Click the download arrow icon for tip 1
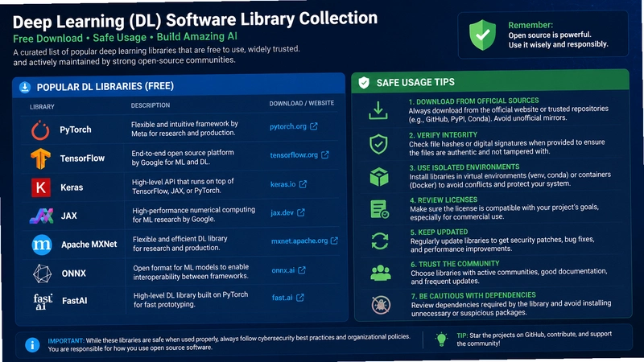This screenshot has height=362, width=644. point(378,111)
